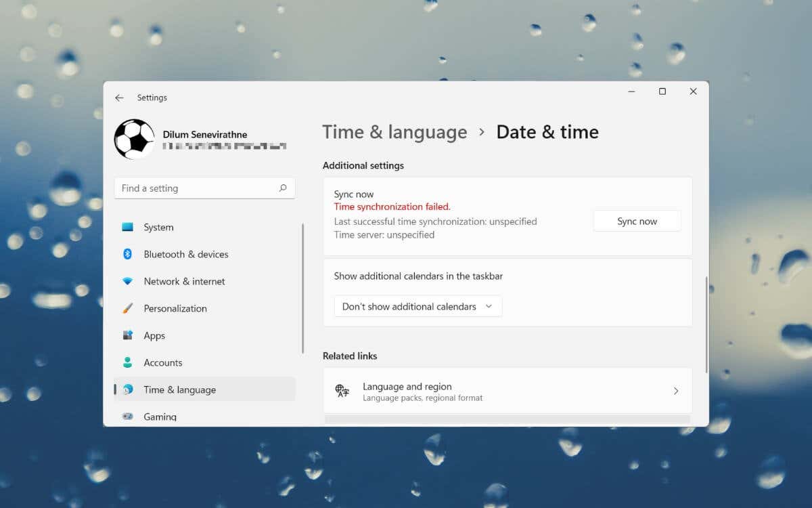Screen dimensions: 812x508
Task: Select the Apps sidebar icon
Action: [x=127, y=335]
